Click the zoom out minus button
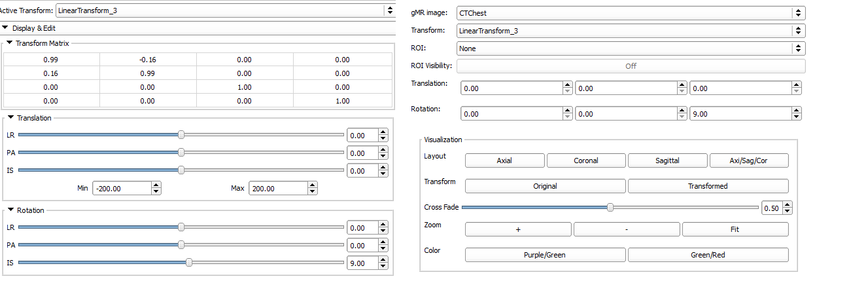 [627, 229]
